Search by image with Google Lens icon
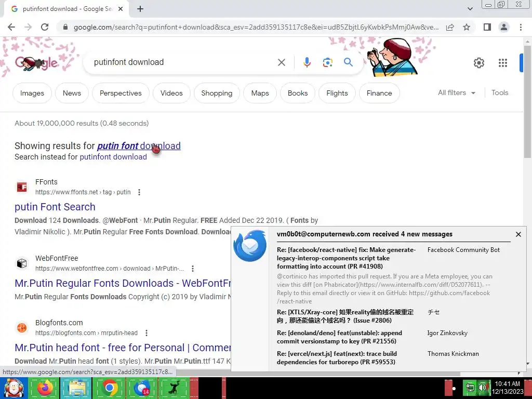Image resolution: width=532 pixels, height=399 pixels. (x=327, y=62)
